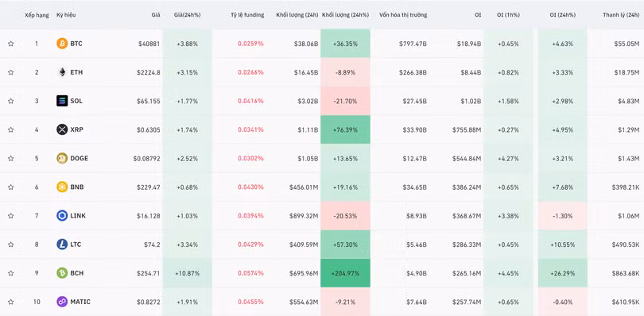Favorite LTC with its star icon

click(x=10, y=245)
